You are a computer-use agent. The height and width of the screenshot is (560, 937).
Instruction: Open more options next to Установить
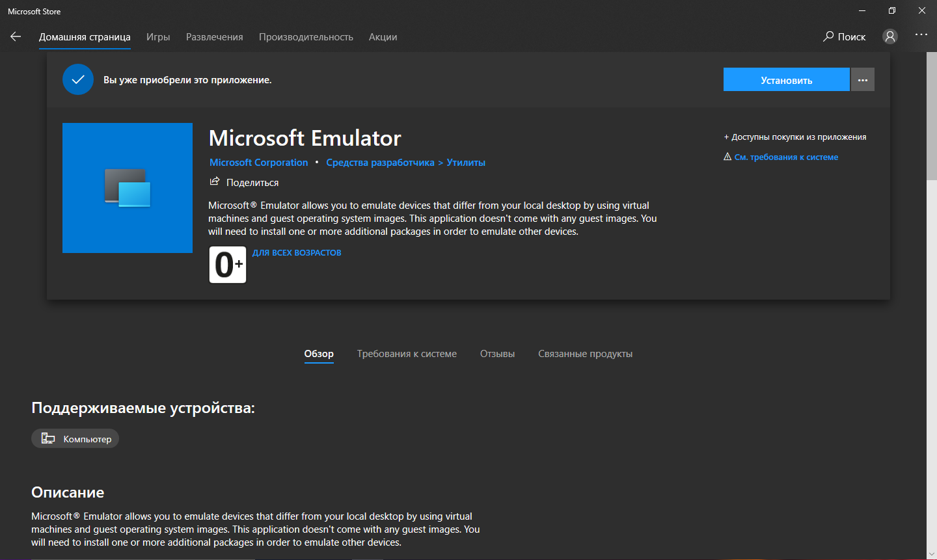(863, 80)
